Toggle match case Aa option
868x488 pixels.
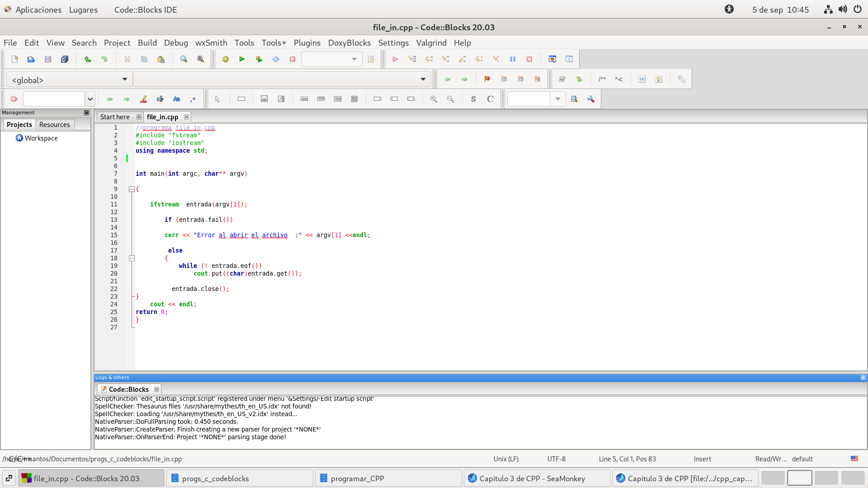point(176,99)
